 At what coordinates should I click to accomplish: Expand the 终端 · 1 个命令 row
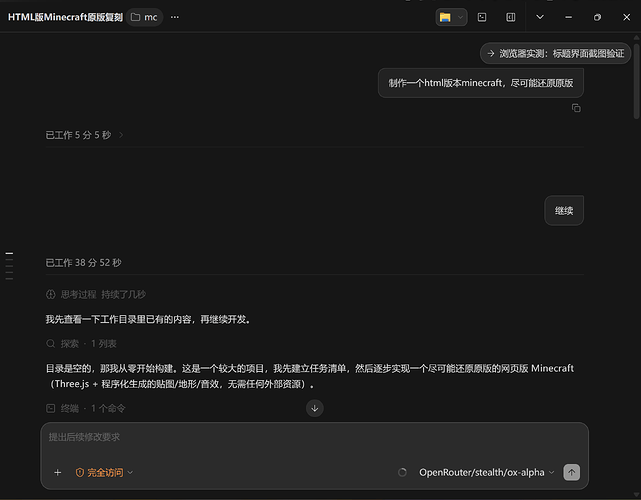[x=85, y=408]
